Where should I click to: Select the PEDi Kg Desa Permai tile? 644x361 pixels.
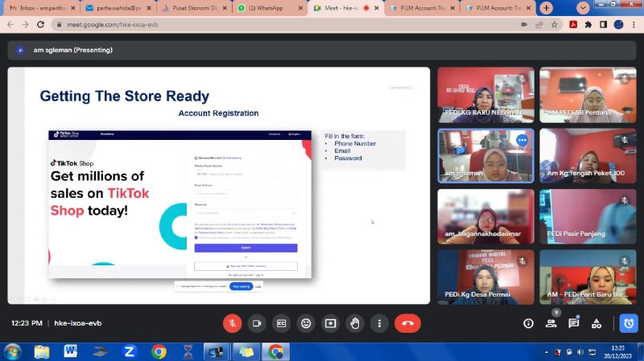[x=485, y=277]
